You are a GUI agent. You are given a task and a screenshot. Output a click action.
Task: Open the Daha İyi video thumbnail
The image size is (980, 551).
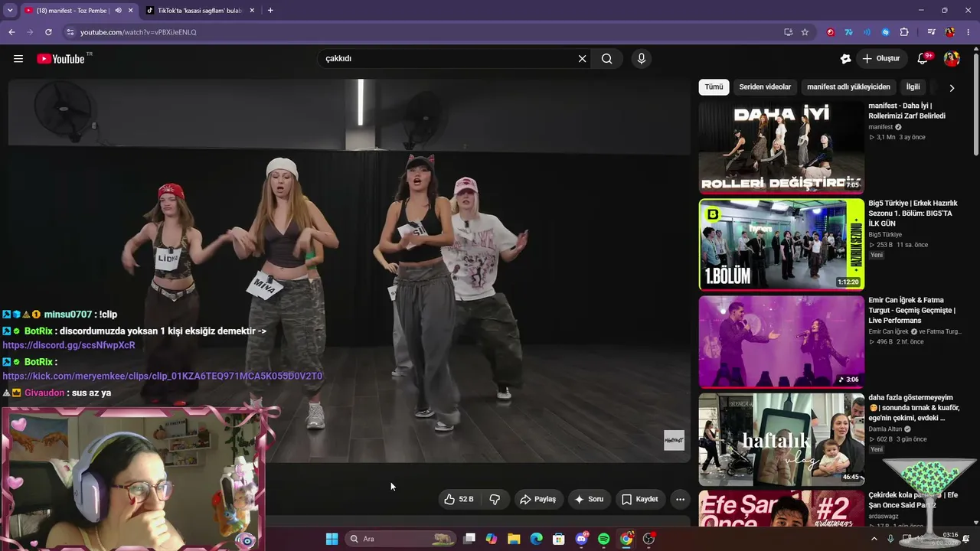[781, 148]
